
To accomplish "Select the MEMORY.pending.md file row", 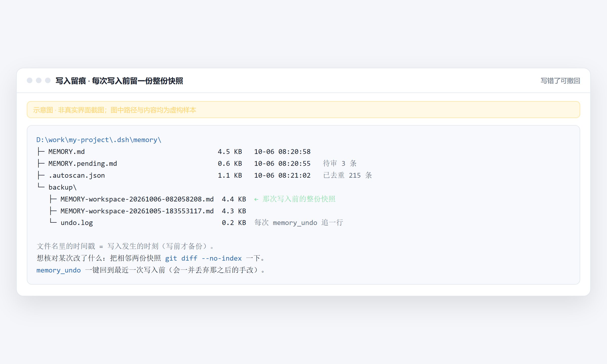I will coord(197,164).
